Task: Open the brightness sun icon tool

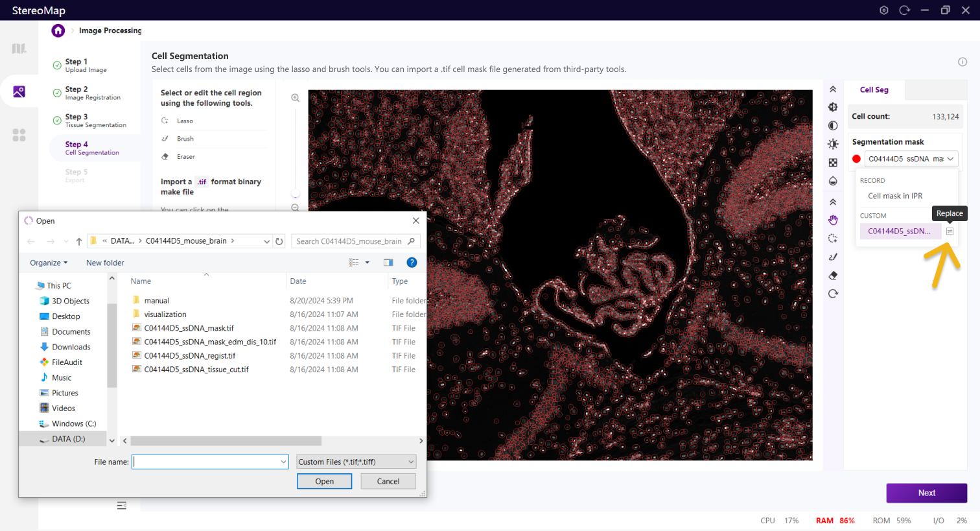Action: tap(833, 144)
